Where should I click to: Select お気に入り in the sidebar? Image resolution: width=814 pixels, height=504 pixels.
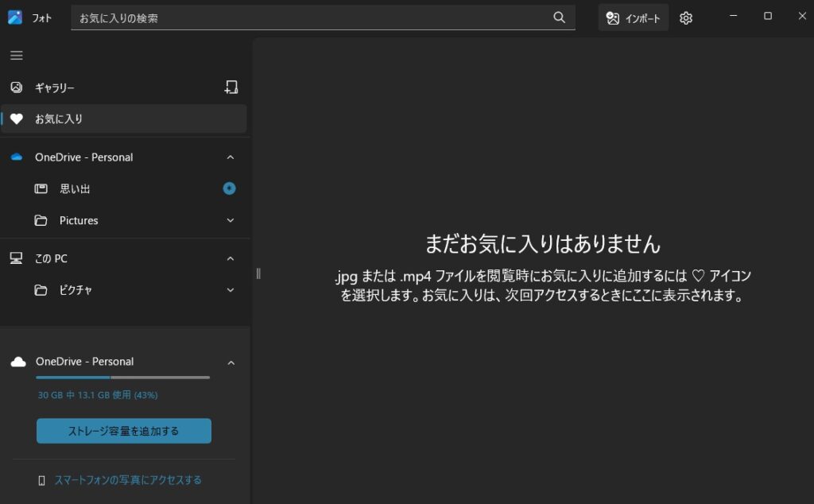point(59,118)
